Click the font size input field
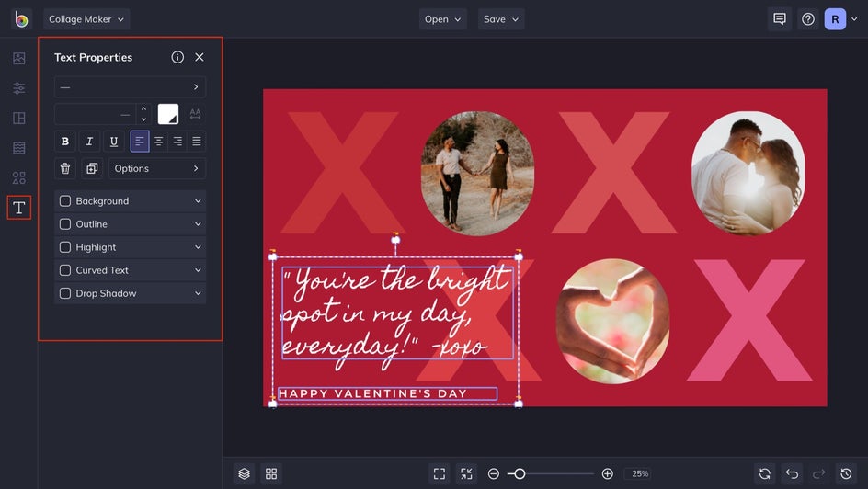868x489 pixels. [x=95, y=115]
